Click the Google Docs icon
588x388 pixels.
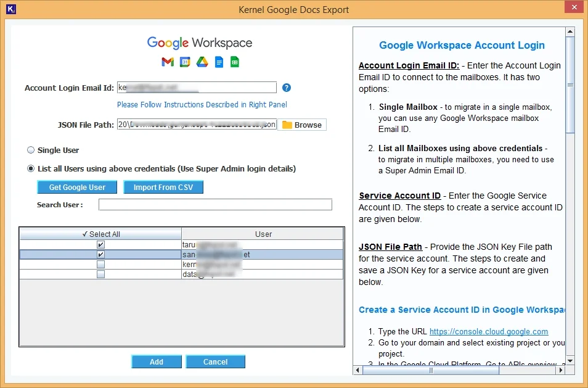[x=218, y=62]
